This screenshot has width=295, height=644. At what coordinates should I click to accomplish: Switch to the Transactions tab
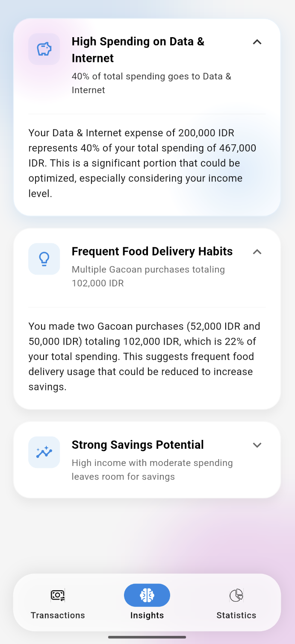click(x=58, y=603)
